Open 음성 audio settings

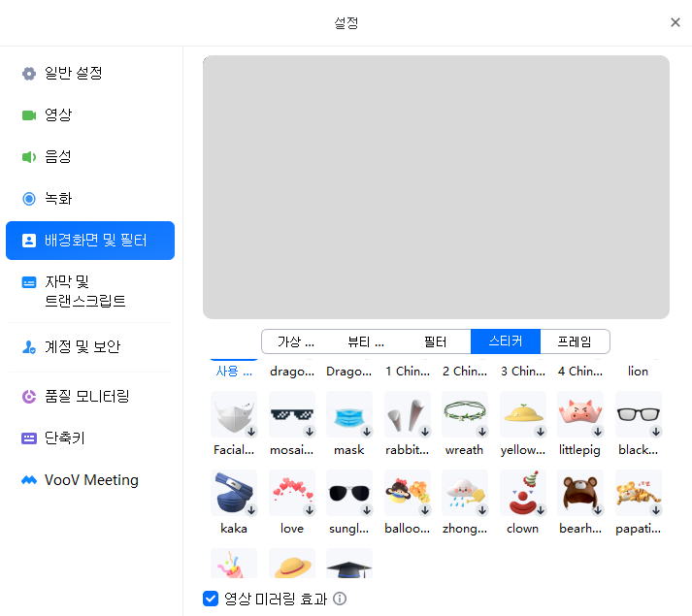(58, 157)
